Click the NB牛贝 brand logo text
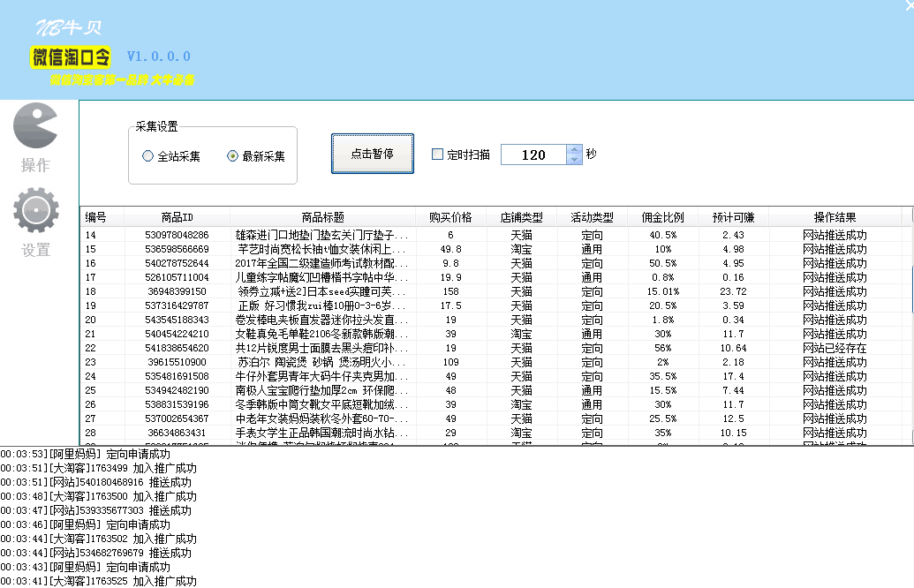Screen dimensions: 914x588 (x=69, y=26)
